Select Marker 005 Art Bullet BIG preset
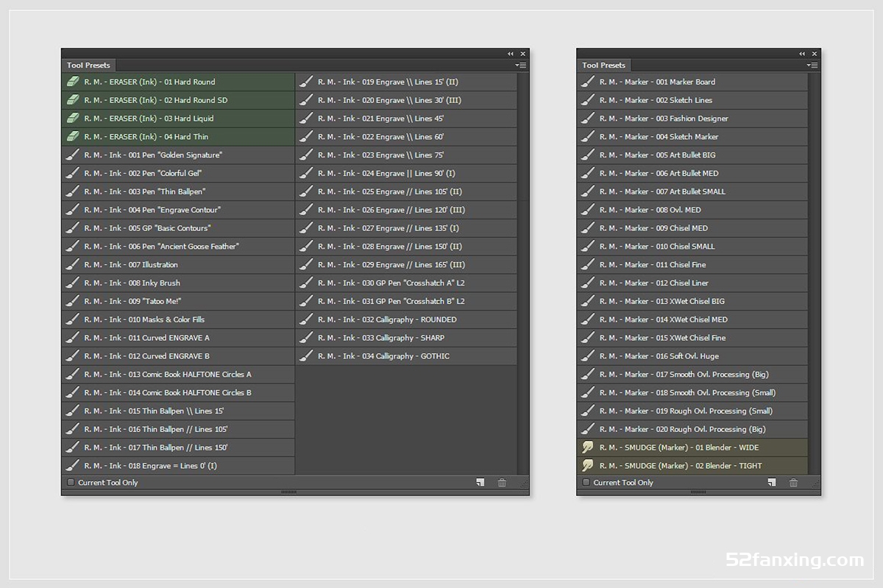Viewport: 883px width, 588px height. [x=692, y=155]
